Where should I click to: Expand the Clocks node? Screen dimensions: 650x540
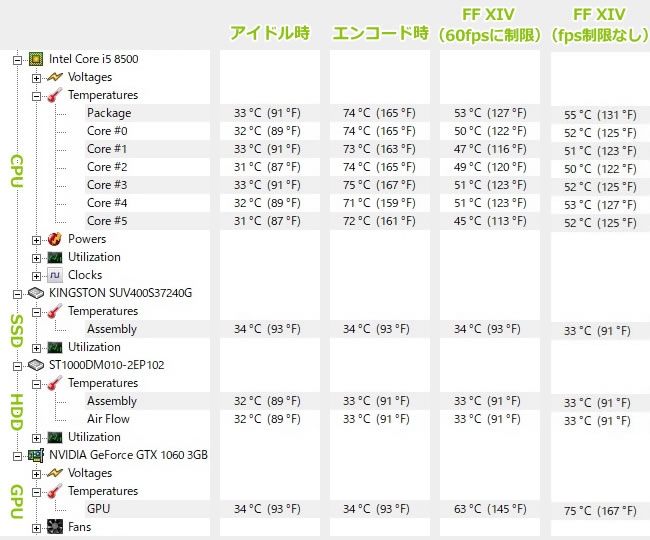click(36, 276)
